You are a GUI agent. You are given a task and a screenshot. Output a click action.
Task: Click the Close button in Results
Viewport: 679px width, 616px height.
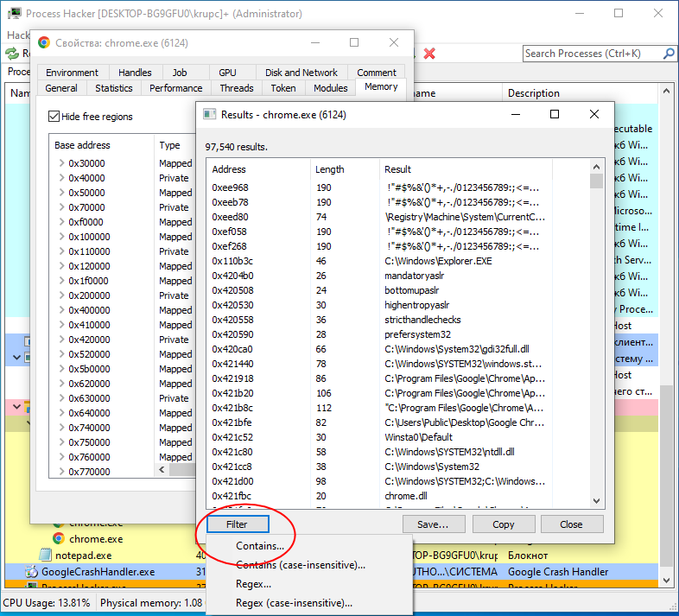(572, 524)
